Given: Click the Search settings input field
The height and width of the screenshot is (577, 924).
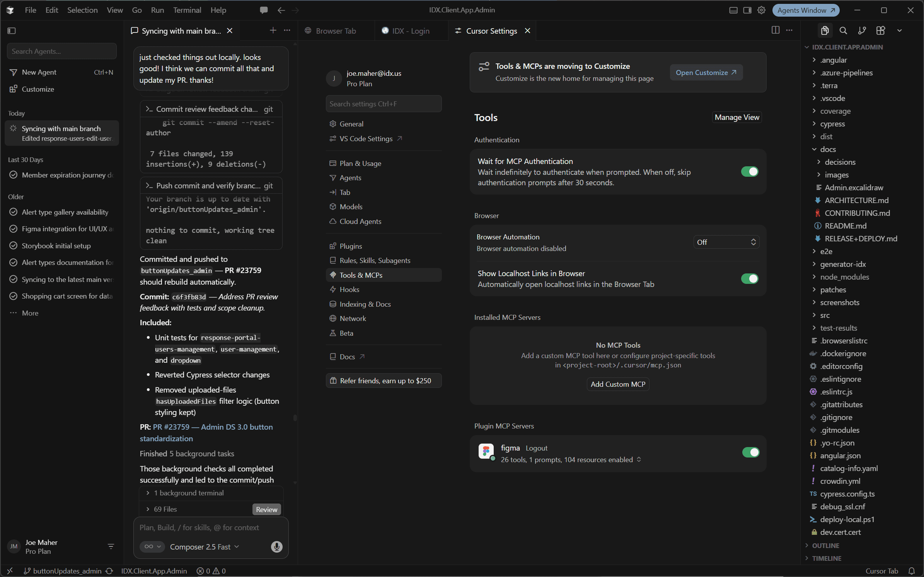Looking at the screenshot, I should (384, 104).
